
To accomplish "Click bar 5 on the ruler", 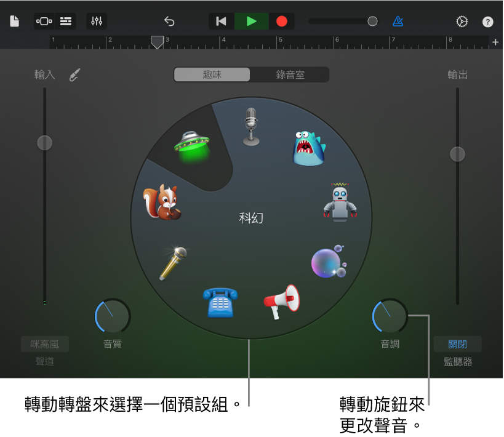I will 280,40.
